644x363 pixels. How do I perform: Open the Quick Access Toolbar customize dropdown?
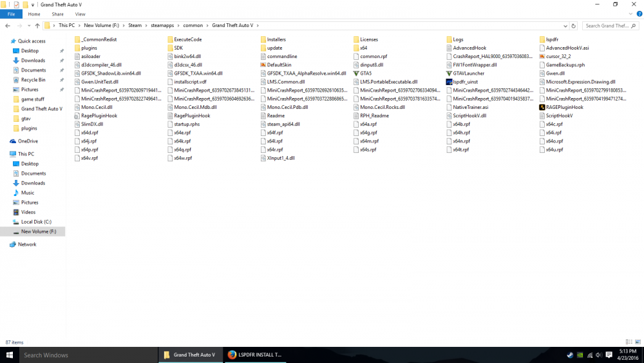[x=33, y=5]
